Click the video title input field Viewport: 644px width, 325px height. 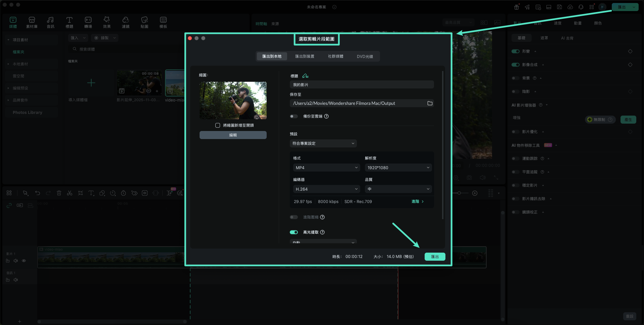pos(362,85)
